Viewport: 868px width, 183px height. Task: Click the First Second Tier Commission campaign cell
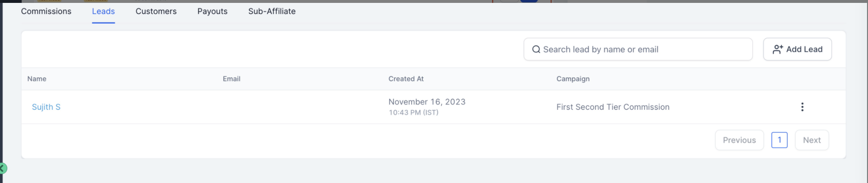tap(613, 107)
